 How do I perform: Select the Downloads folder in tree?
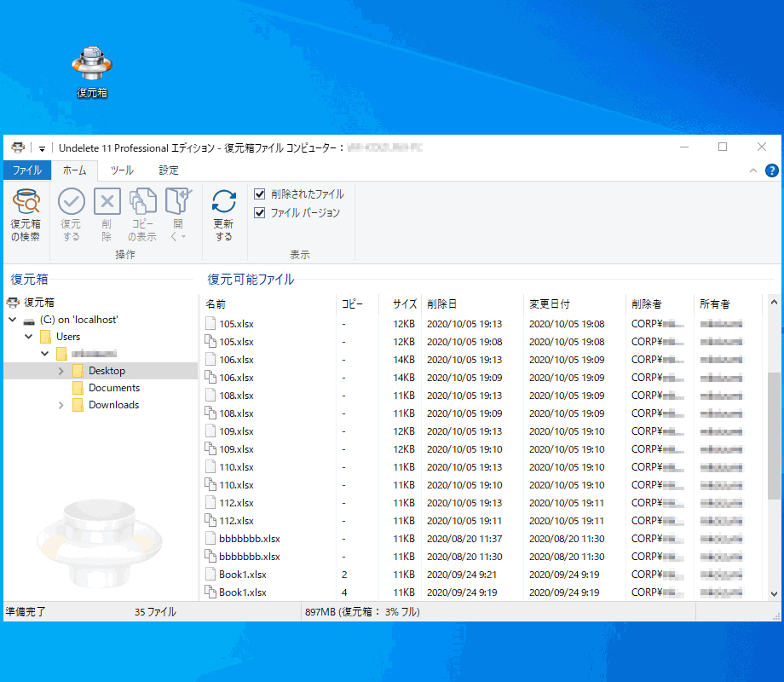click(113, 405)
